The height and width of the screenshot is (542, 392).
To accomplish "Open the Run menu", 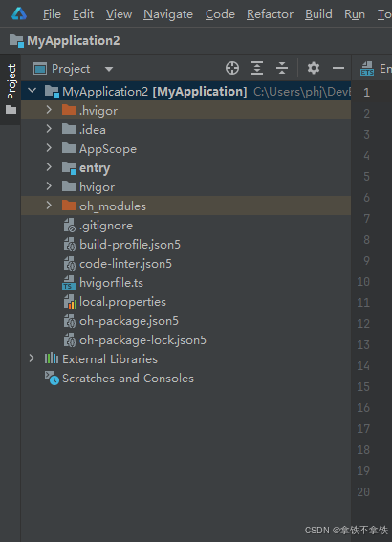I will pyautogui.click(x=355, y=14).
